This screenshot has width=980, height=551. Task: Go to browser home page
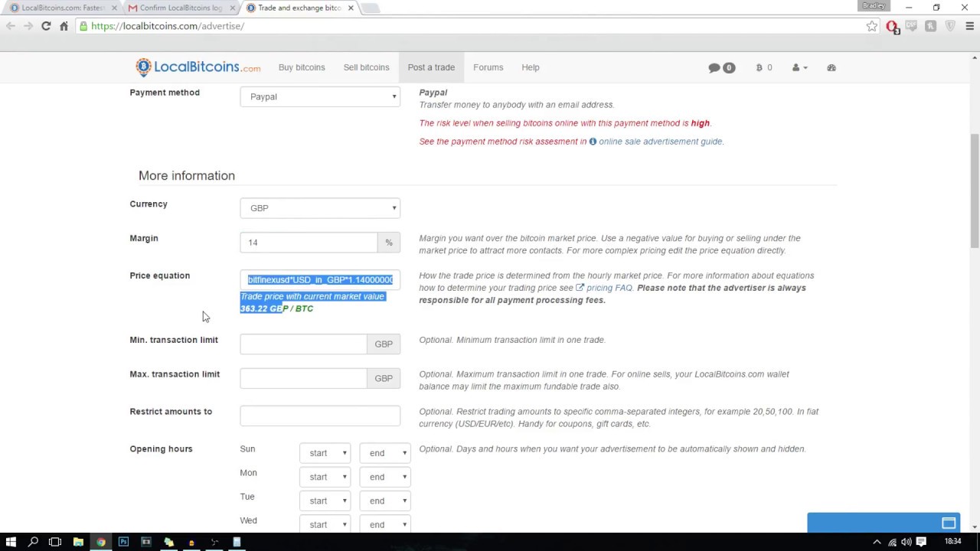coord(64,26)
